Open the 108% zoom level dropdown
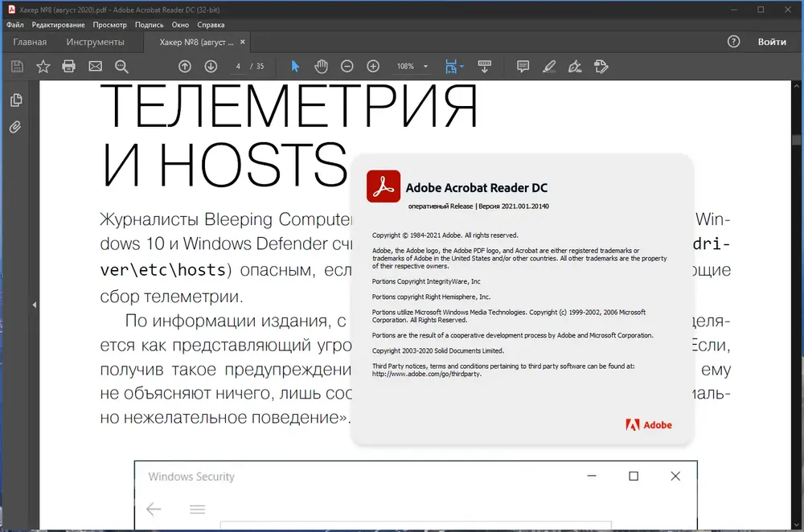Screen dimensions: 804x532 425,66
